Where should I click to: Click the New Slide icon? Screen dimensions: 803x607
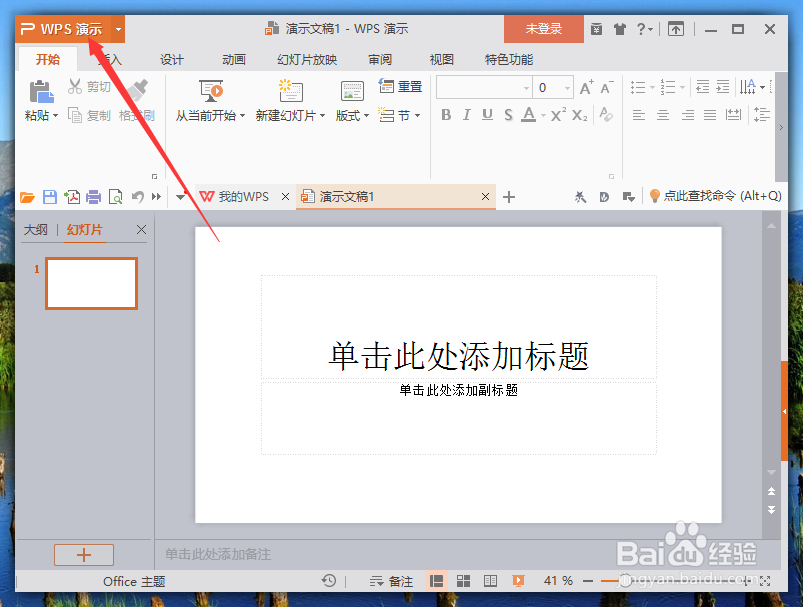tap(290, 91)
